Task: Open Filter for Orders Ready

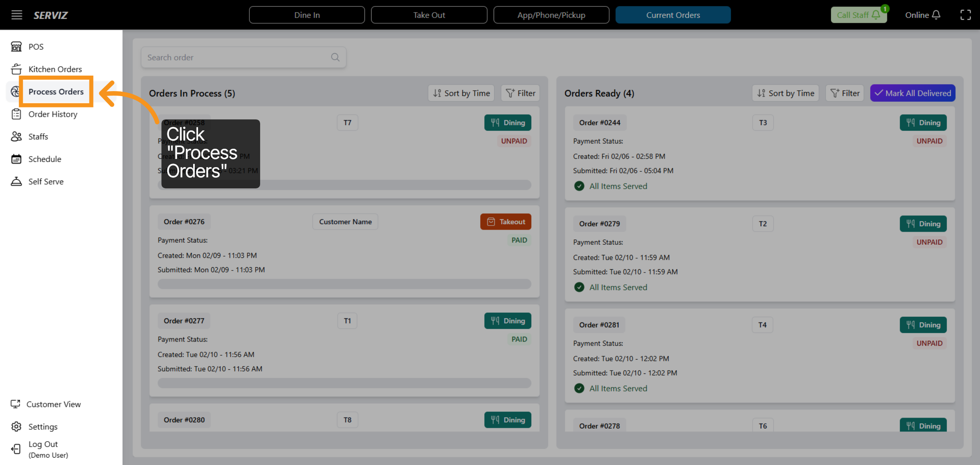Action: [845, 93]
